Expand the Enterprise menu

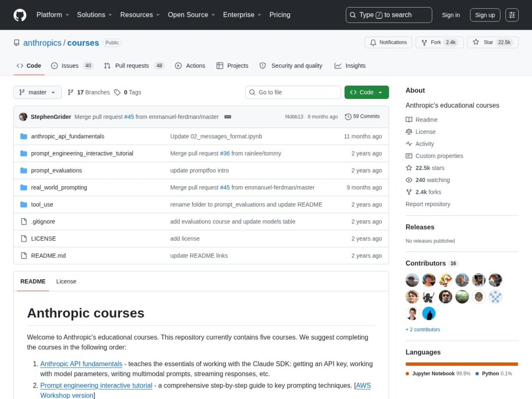[242, 15]
